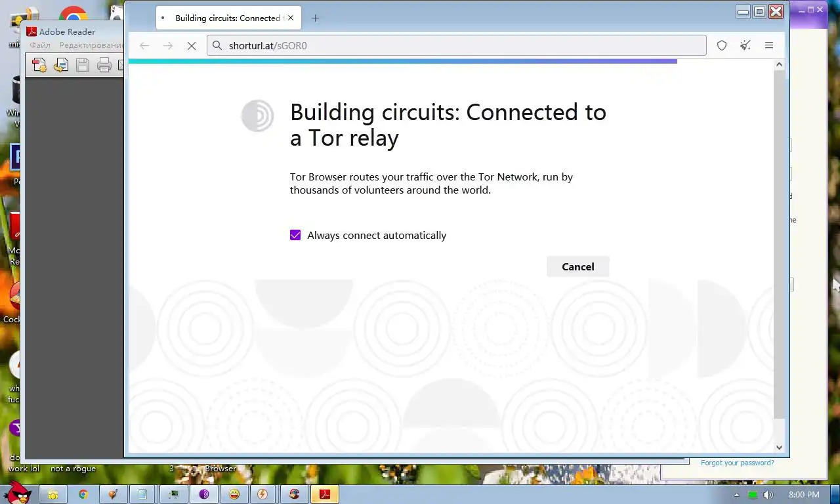Minimize the Tor Browser window
The image size is (840, 504).
(x=743, y=11)
